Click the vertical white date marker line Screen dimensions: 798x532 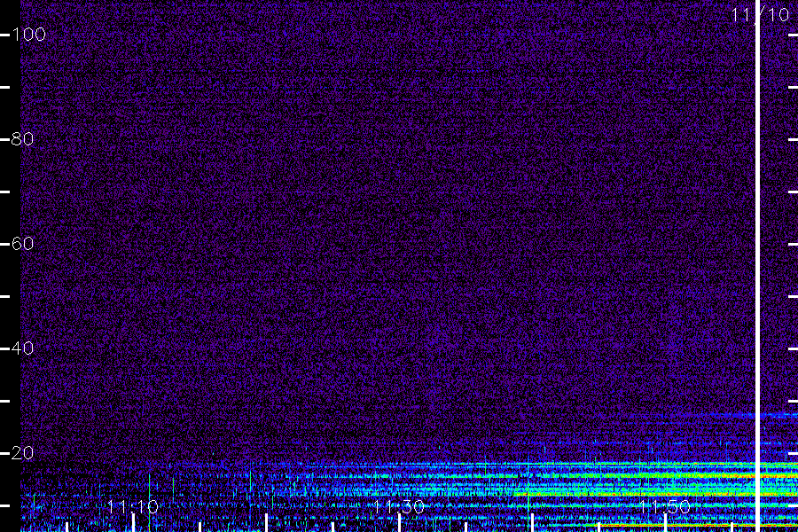coord(757,266)
